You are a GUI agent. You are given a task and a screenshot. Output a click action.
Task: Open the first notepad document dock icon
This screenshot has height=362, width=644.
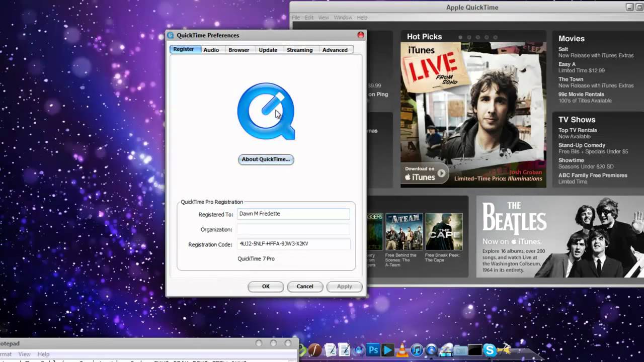331,350
